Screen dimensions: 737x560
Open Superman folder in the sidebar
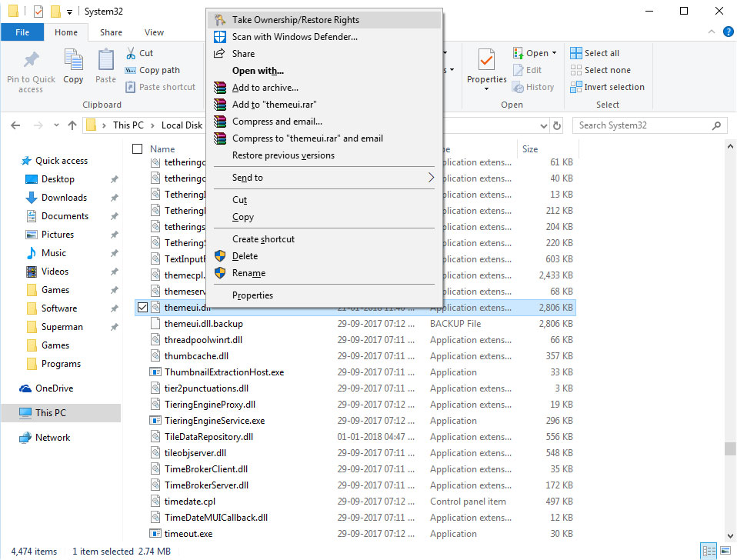[x=62, y=326]
